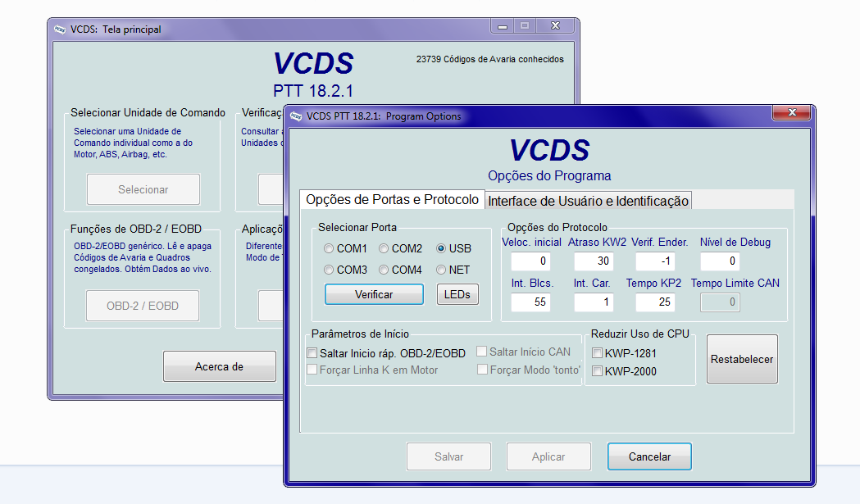Click the Tempo Limite CAN field

pyautogui.click(x=720, y=302)
